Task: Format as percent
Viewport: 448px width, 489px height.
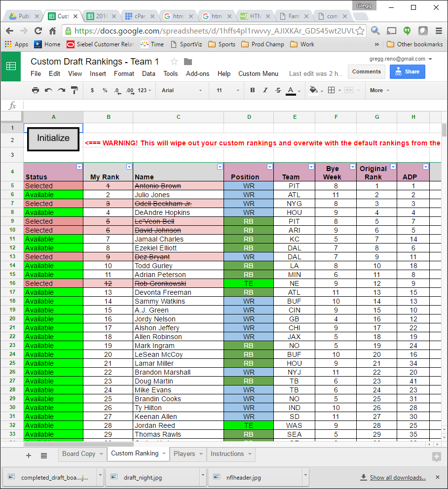Action: 105,90
